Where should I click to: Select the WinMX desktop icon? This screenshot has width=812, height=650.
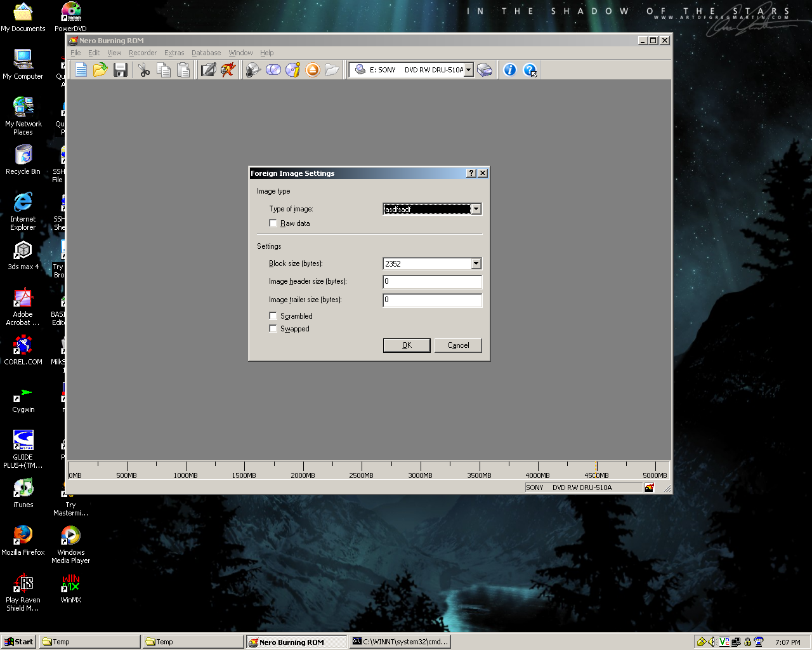pos(70,588)
